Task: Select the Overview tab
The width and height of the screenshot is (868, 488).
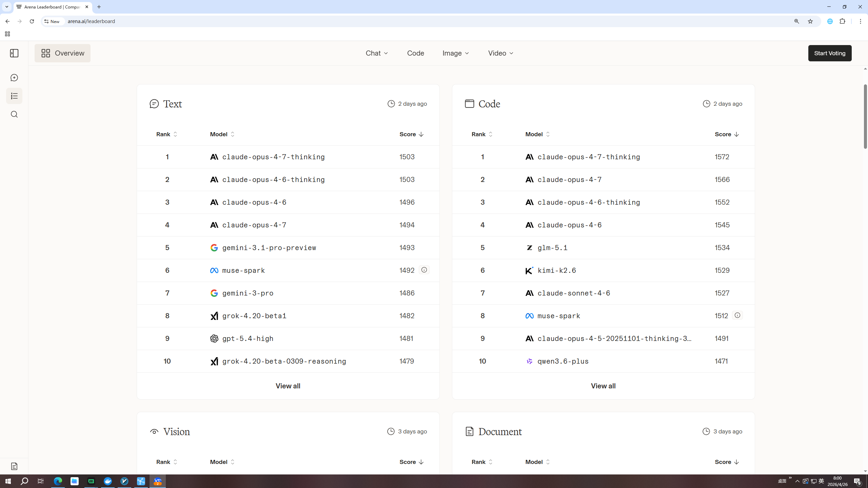Action: point(62,53)
